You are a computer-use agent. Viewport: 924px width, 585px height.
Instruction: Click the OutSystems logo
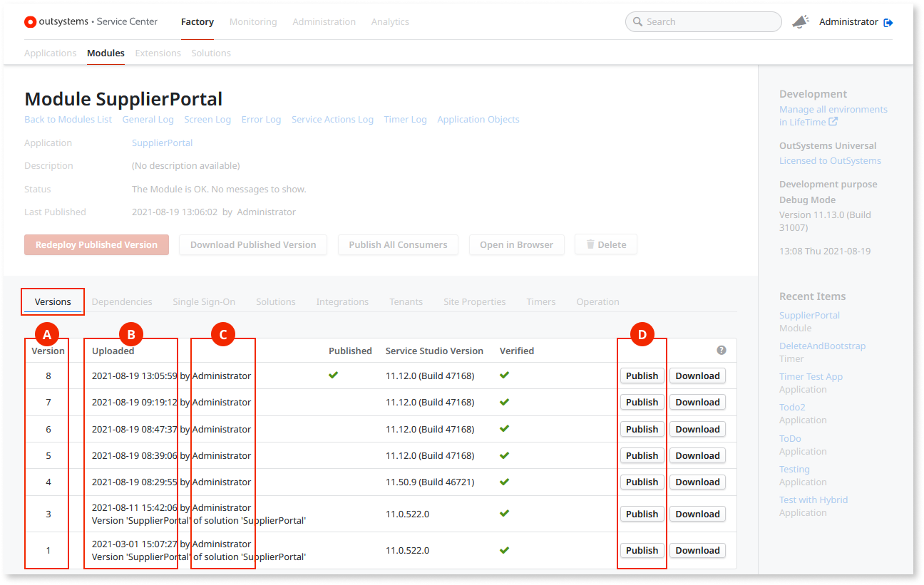pos(31,21)
